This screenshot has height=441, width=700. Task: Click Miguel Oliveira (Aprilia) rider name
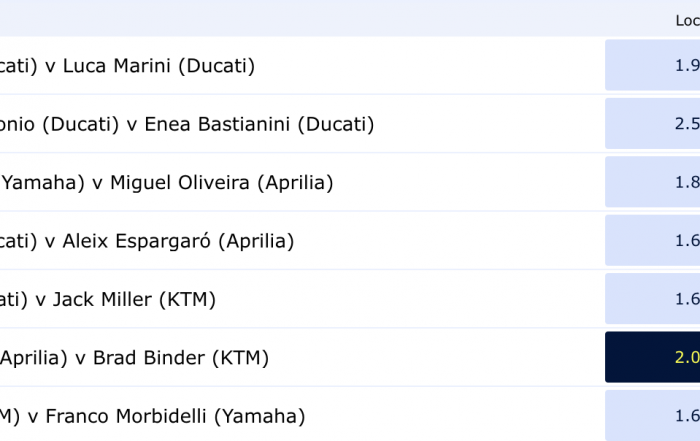click(x=221, y=182)
